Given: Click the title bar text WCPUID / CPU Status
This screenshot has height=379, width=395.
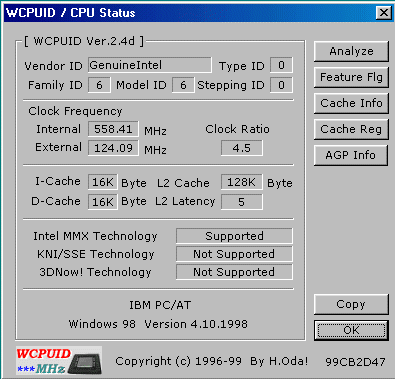Looking at the screenshot, I should pos(71,13).
